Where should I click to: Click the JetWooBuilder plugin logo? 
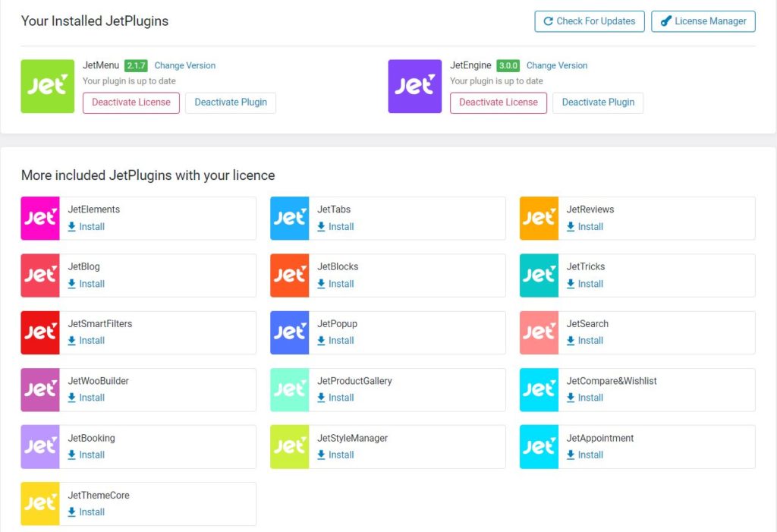(40, 390)
